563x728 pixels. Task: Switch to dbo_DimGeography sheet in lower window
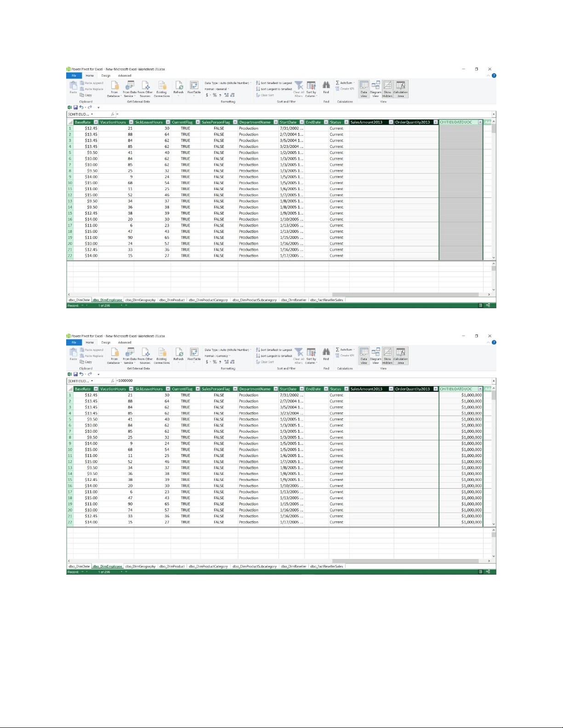140,566
